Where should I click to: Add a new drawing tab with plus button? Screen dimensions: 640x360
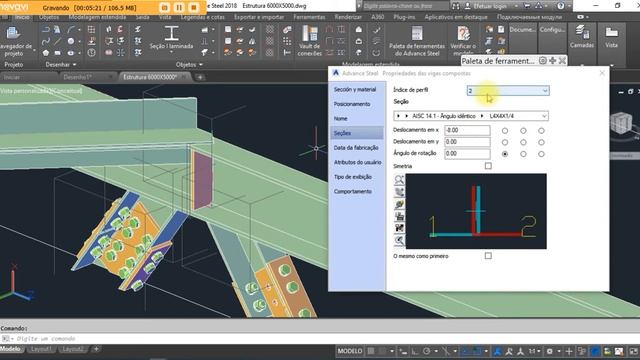click(x=200, y=77)
